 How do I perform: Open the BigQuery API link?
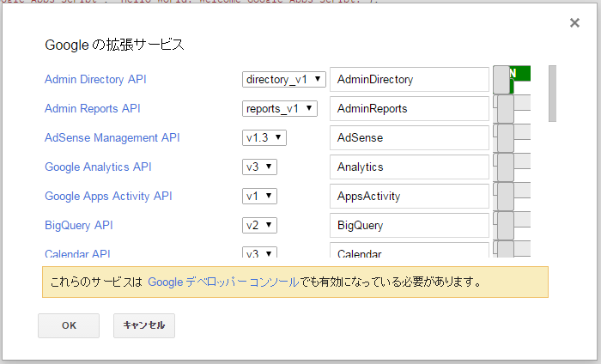click(79, 225)
